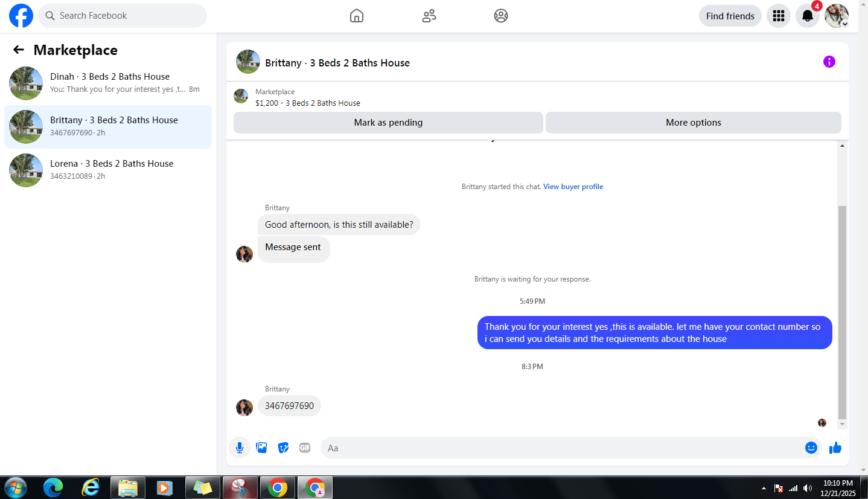Screen dimensions: 868x499
Task: Open the Dinah conversation
Action: click(108, 83)
